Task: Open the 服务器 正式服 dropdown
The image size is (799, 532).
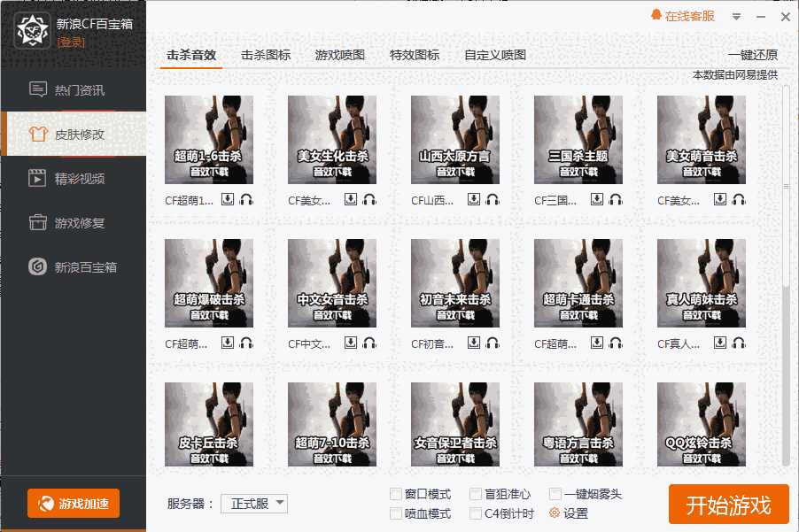Action: [x=254, y=504]
